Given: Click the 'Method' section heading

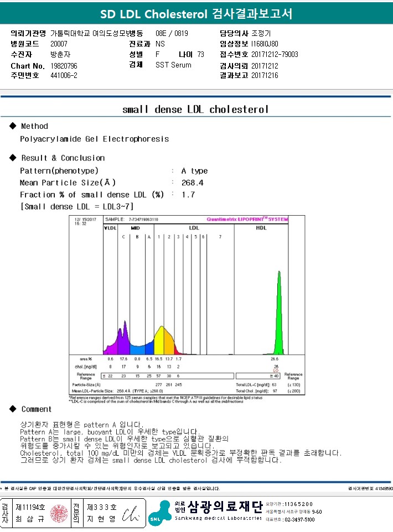Looking at the screenshot, I should [x=34, y=126].
